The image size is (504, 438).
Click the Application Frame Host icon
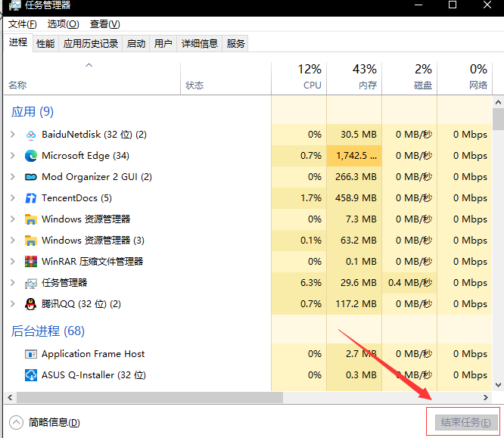[31, 354]
